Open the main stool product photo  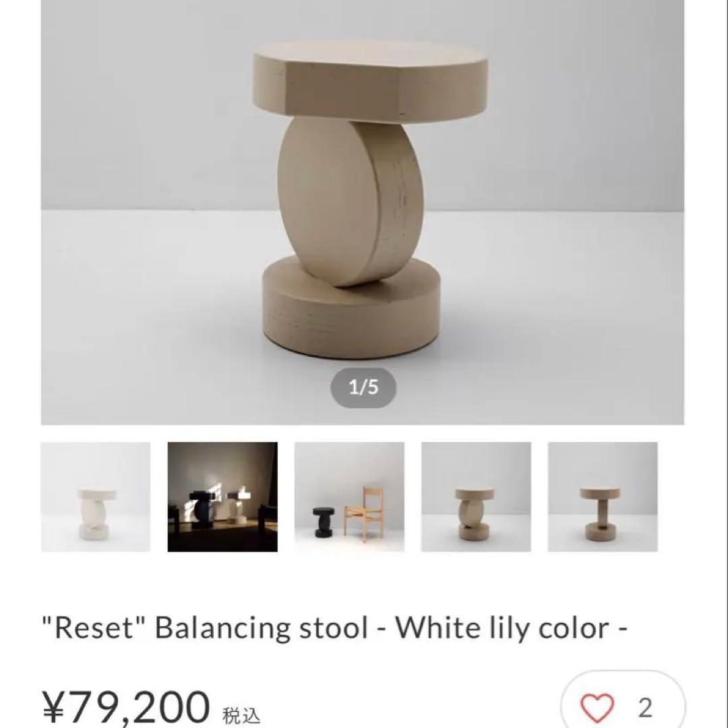click(363, 202)
